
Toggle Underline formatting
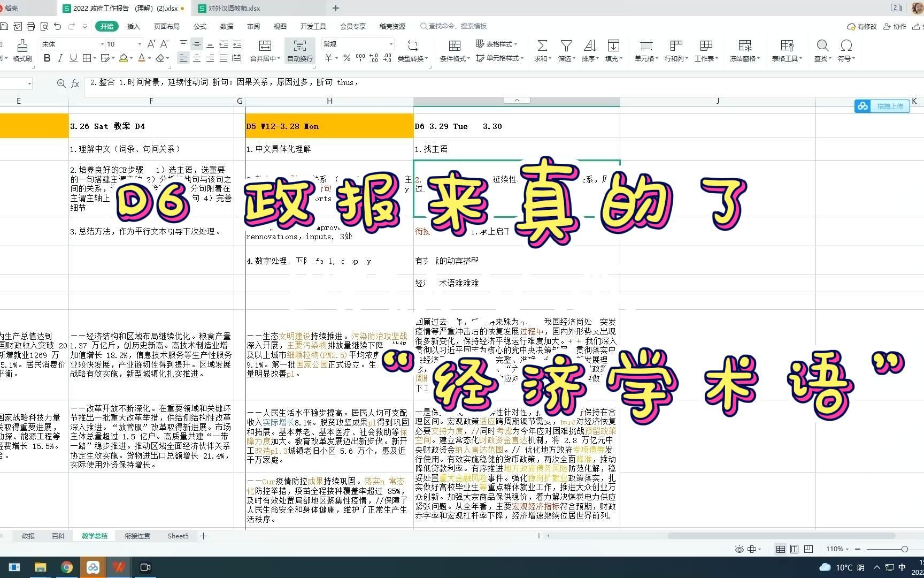pyautogui.click(x=73, y=58)
